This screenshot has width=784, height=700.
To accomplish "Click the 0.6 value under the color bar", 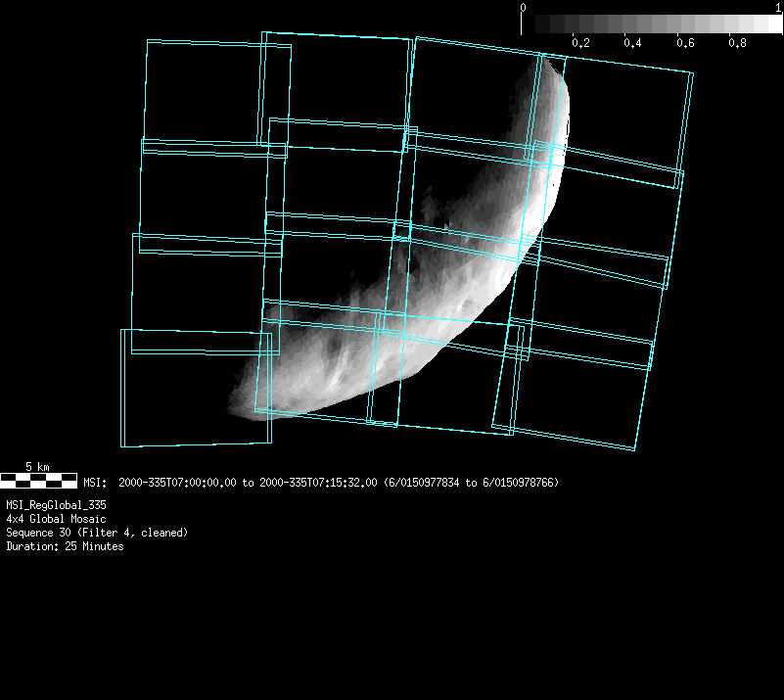I will 684,43.
